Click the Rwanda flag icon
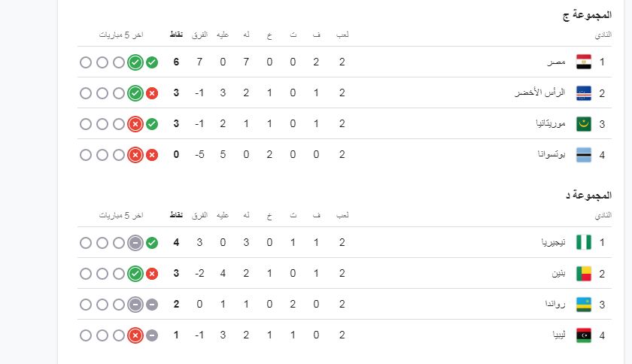The height and width of the screenshot is (364, 632). click(583, 304)
